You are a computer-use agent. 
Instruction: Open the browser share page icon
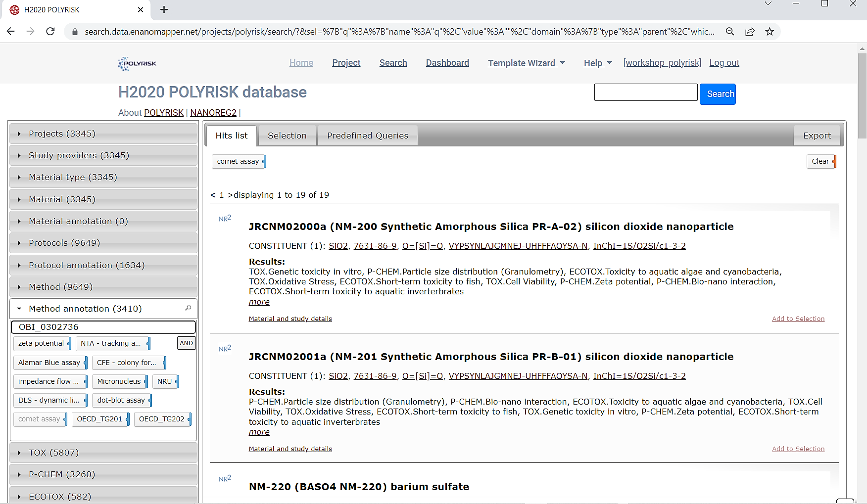tap(750, 32)
